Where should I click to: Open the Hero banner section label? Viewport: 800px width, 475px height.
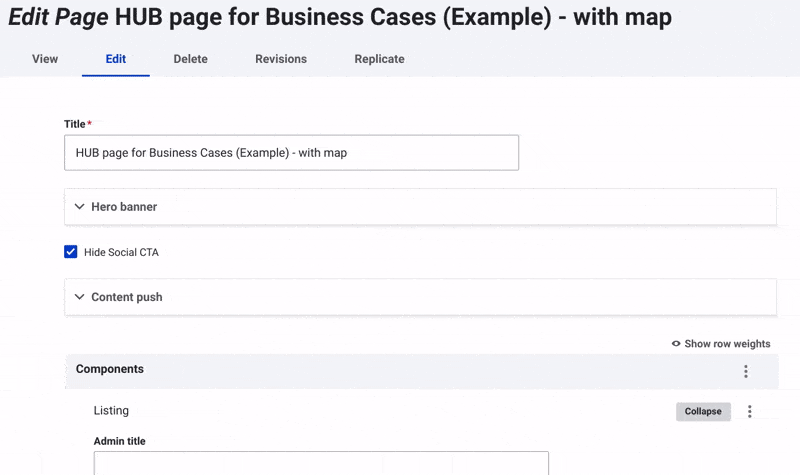(x=124, y=207)
